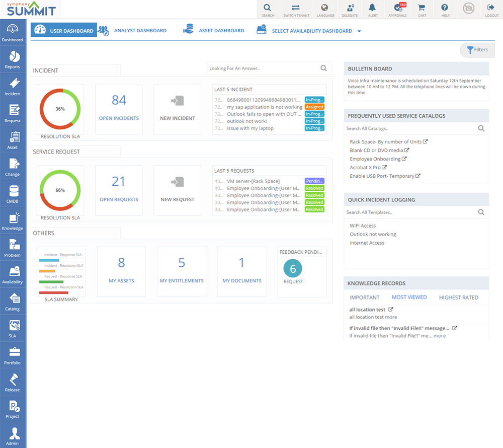The height and width of the screenshot is (448, 503).
Task: Click the Incident Resolution SLA donut chart
Action: pyautogui.click(x=60, y=109)
